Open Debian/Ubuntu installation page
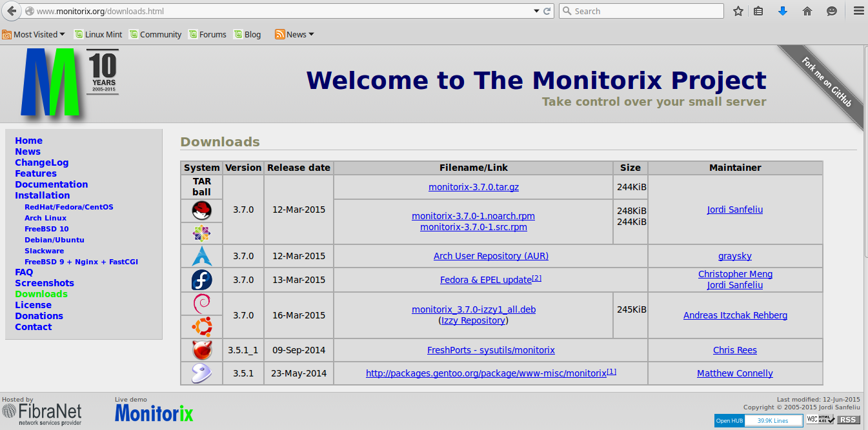This screenshot has width=868, height=430. 54,240
